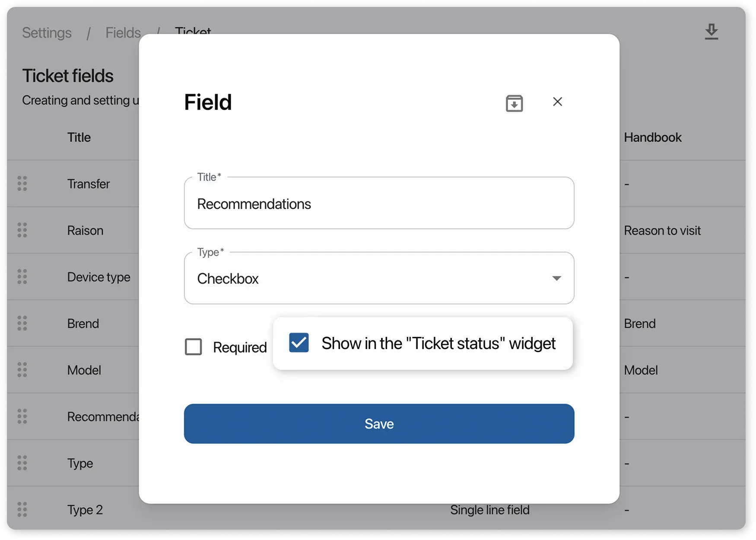Click the drag handle next to Type 2

coord(22,509)
